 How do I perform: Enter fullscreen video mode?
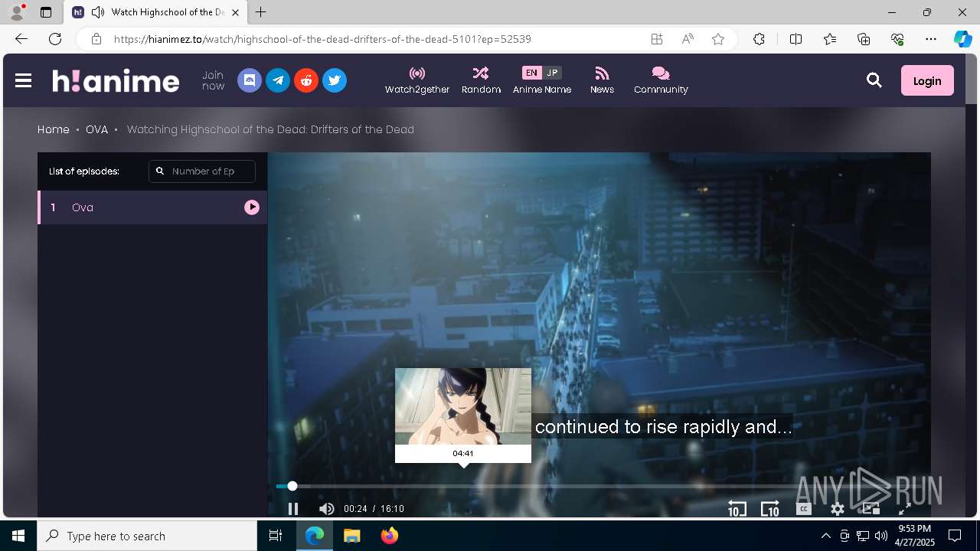pos(904,509)
